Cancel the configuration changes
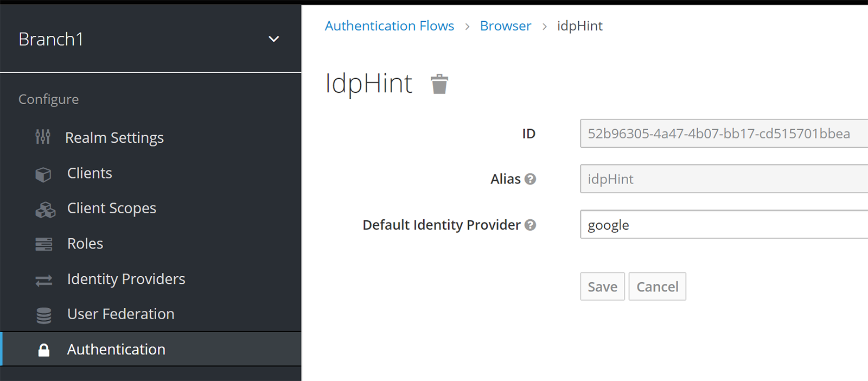Viewport: 868px width, 381px height. (657, 287)
